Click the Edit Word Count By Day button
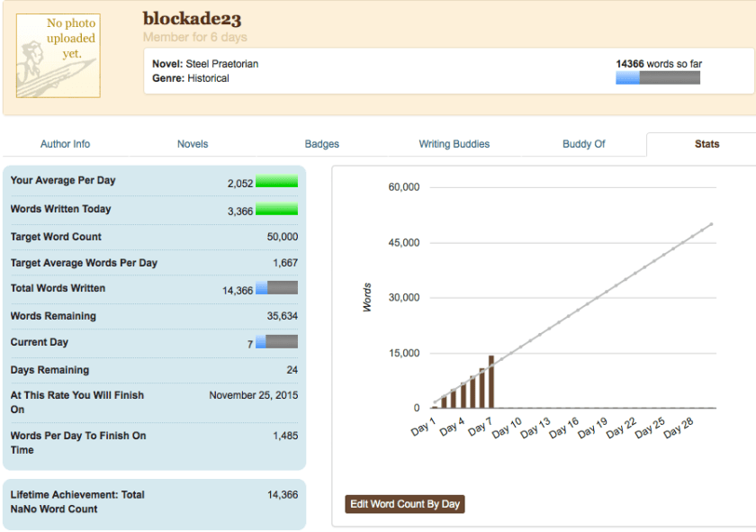The height and width of the screenshot is (532, 756). [x=404, y=504]
